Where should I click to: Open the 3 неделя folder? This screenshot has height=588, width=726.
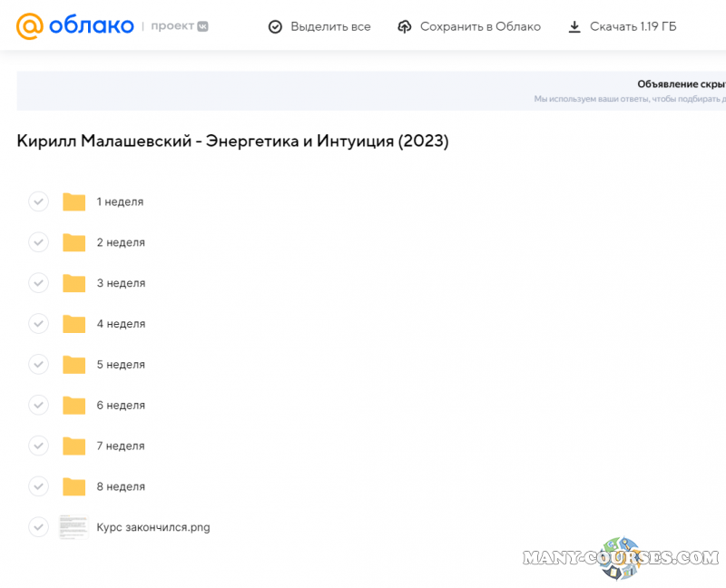(x=121, y=283)
